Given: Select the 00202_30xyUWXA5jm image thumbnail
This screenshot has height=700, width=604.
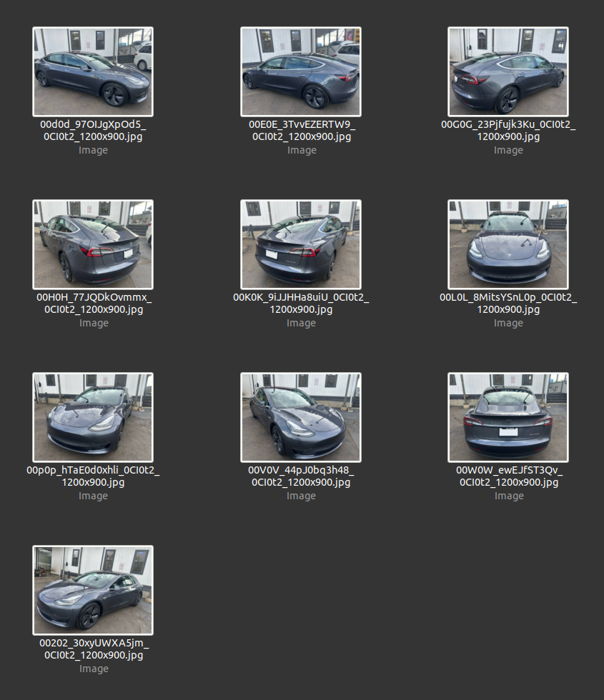Looking at the screenshot, I should (93, 590).
